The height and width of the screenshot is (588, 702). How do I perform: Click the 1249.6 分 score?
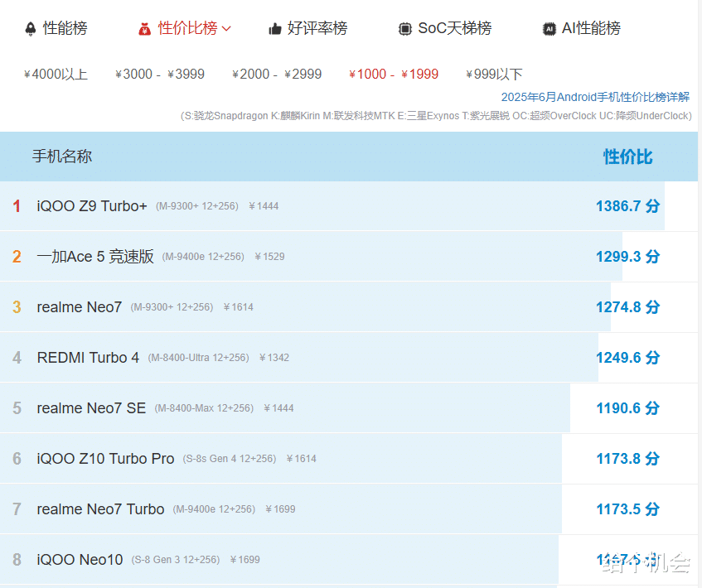pos(627,358)
